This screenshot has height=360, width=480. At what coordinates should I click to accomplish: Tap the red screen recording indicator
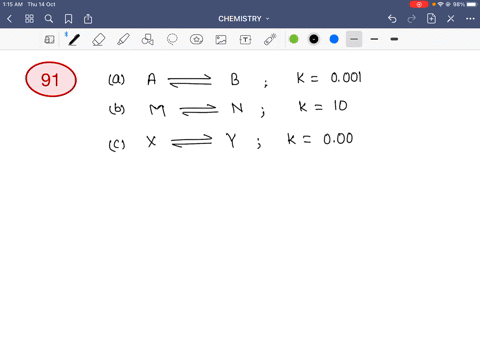(x=419, y=4)
